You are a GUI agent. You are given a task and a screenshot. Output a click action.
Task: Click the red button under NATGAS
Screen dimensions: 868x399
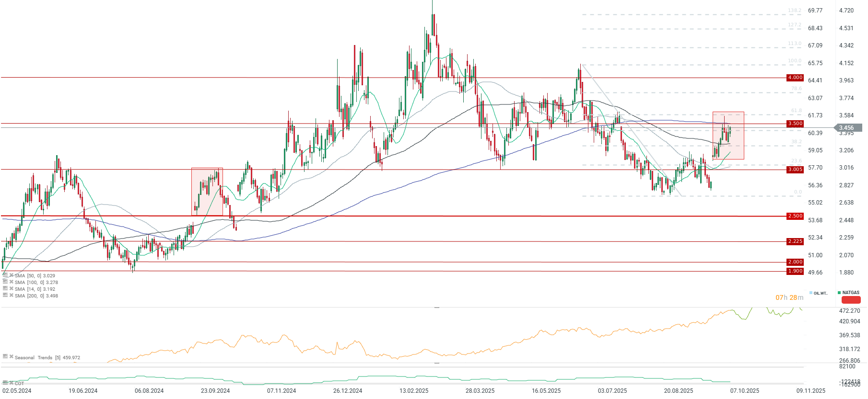[851, 300]
